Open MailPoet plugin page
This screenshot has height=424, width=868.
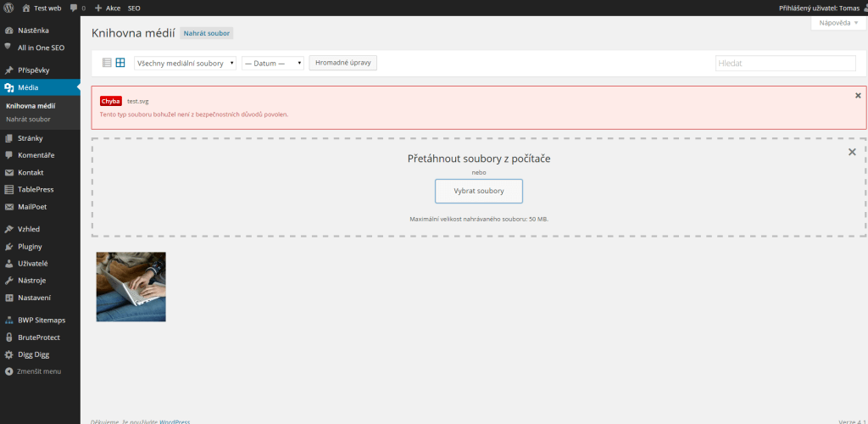[x=32, y=207]
